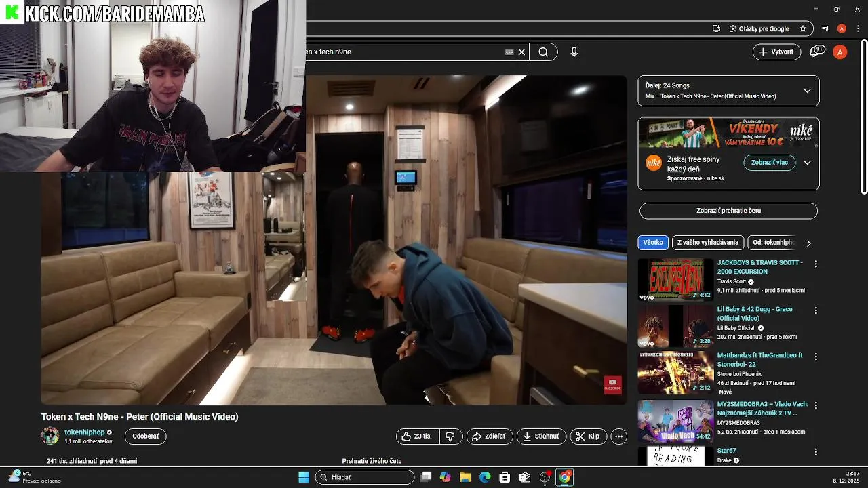Like the video with the thumbs up button
Viewport: 868px width, 488px height.
click(x=418, y=436)
